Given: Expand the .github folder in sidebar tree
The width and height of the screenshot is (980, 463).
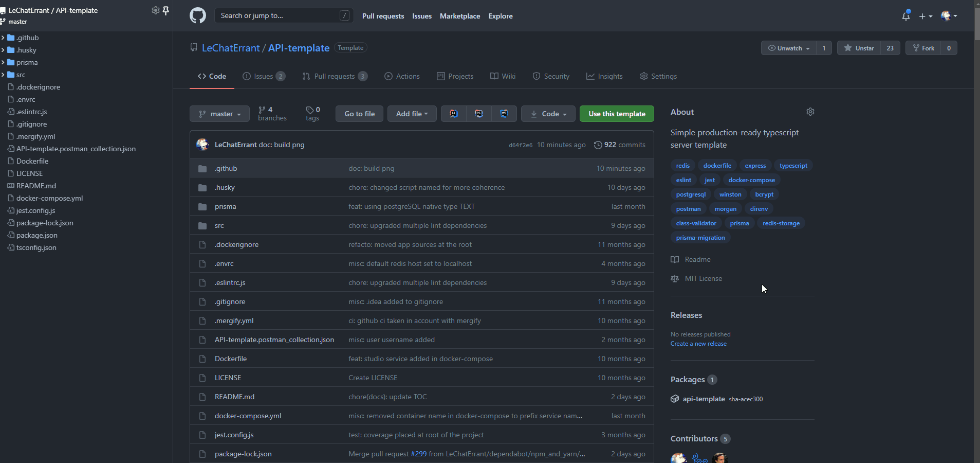Looking at the screenshot, I should (x=3, y=38).
